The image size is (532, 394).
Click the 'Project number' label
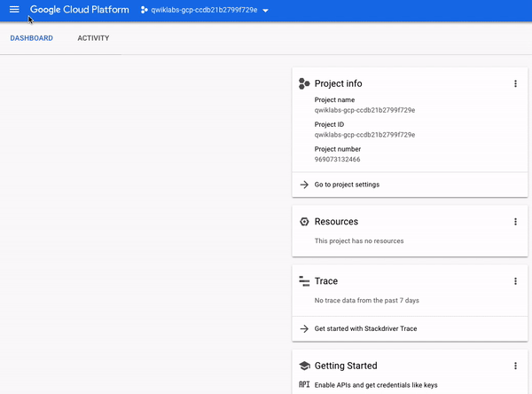point(338,149)
